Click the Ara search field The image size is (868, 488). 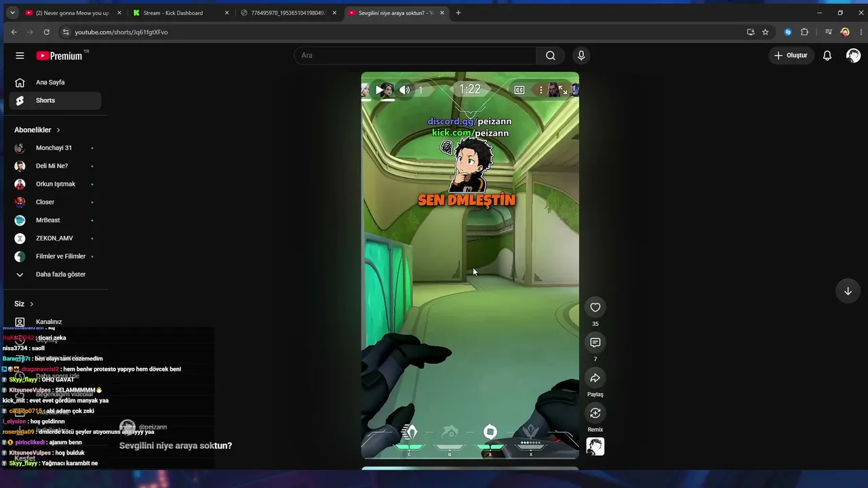click(x=416, y=56)
